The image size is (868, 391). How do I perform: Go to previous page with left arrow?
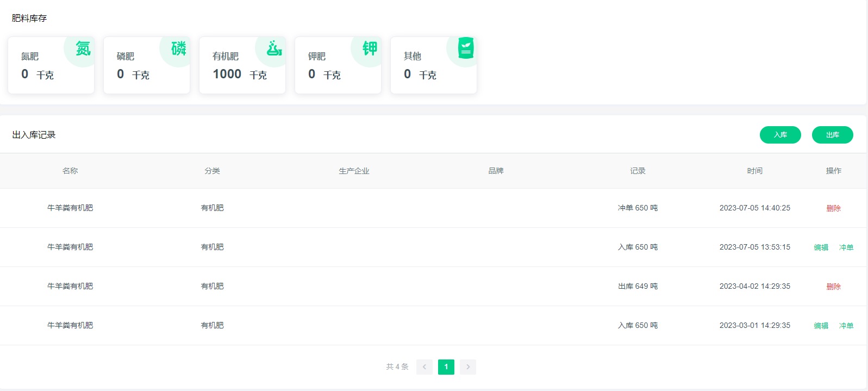click(x=424, y=367)
